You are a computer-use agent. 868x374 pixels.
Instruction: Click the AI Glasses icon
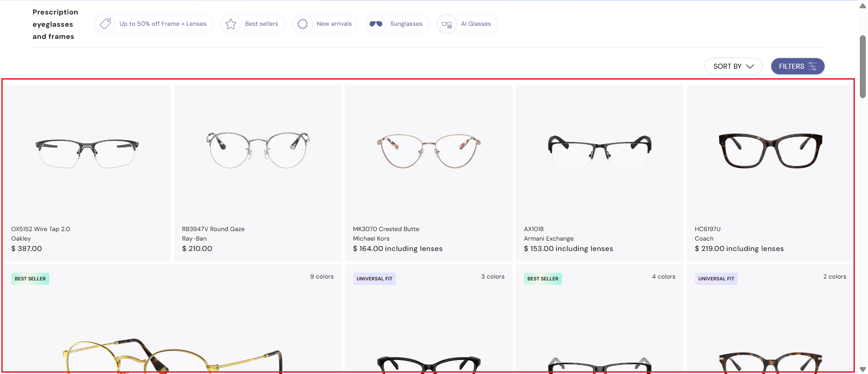(x=447, y=24)
